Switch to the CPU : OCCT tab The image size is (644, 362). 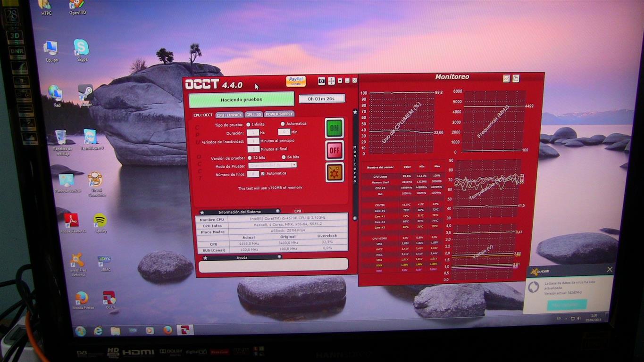[x=202, y=115]
